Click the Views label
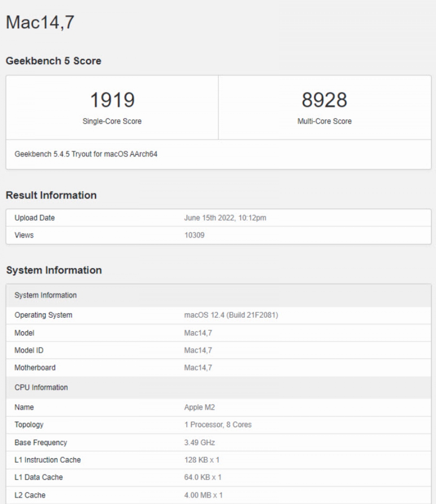 24,235
